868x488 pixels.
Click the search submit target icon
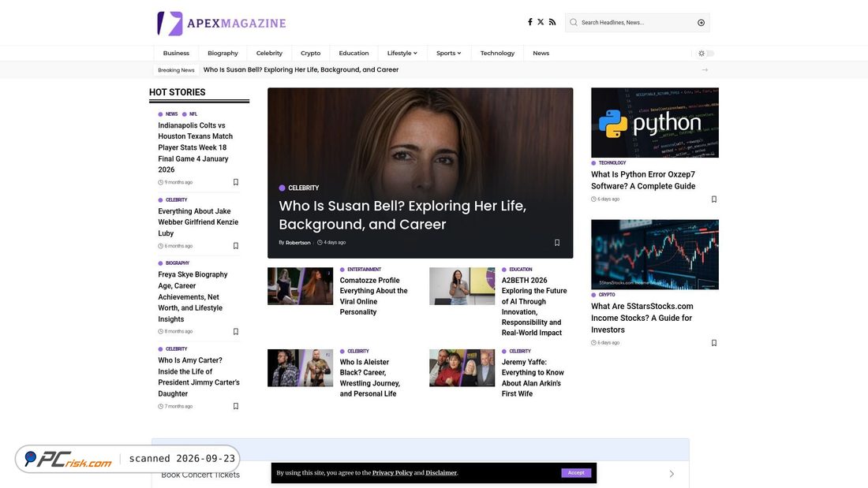pos(701,23)
